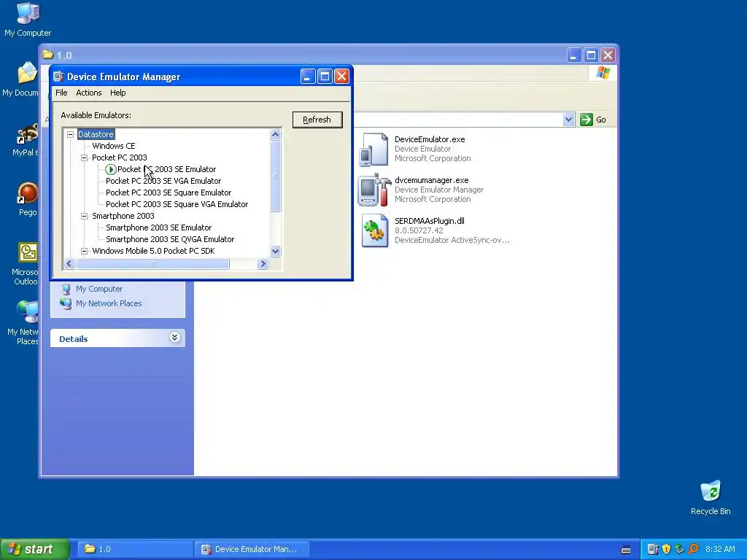Click the Refresh button
747x560 pixels.
(317, 120)
